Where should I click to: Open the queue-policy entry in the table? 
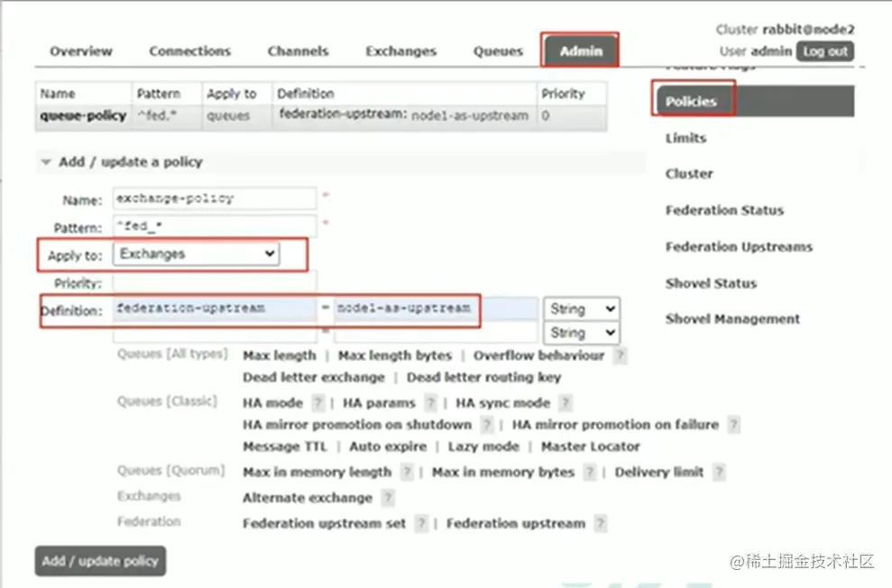tap(83, 116)
